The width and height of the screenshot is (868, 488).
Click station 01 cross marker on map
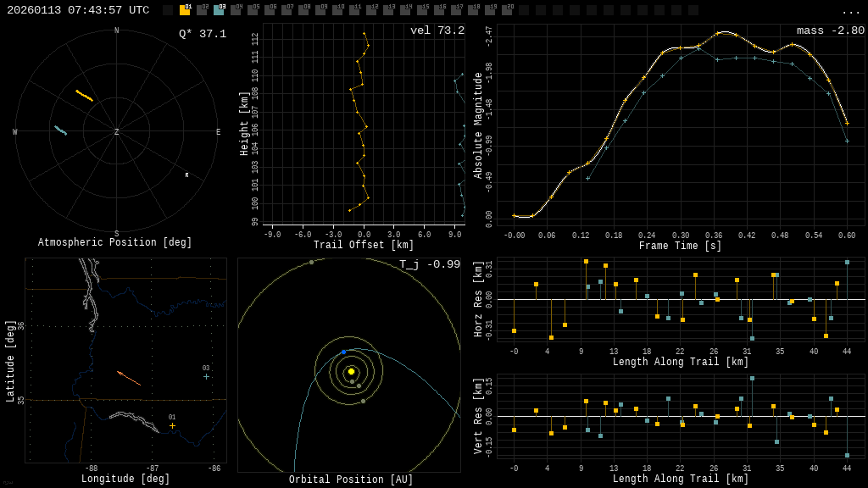pyautogui.click(x=172, y=425)
